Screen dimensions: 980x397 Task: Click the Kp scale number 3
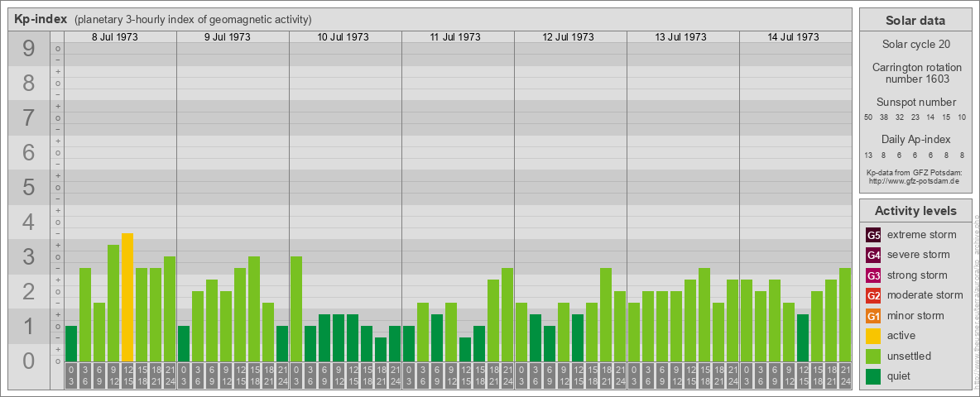pyautogui.click(x=28, y=256)
